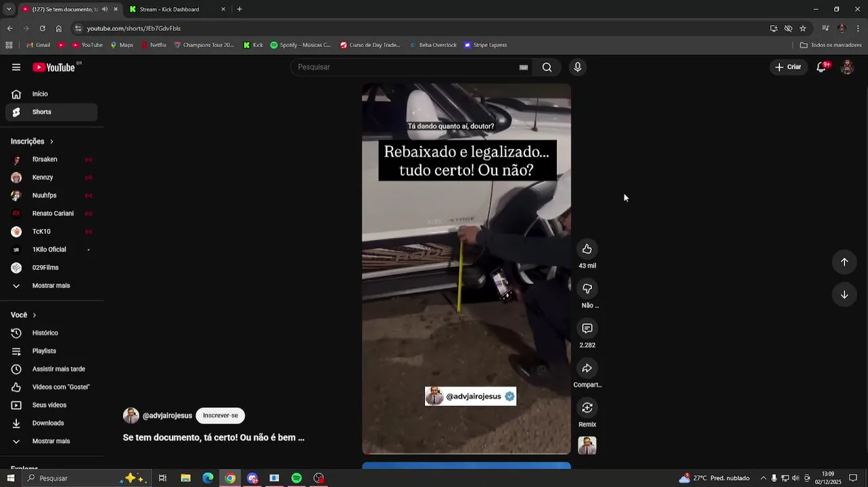Open YouTube notifications bell
This screenshot has width=868, height=487.
pyautogui.click(x=821, y=67)
